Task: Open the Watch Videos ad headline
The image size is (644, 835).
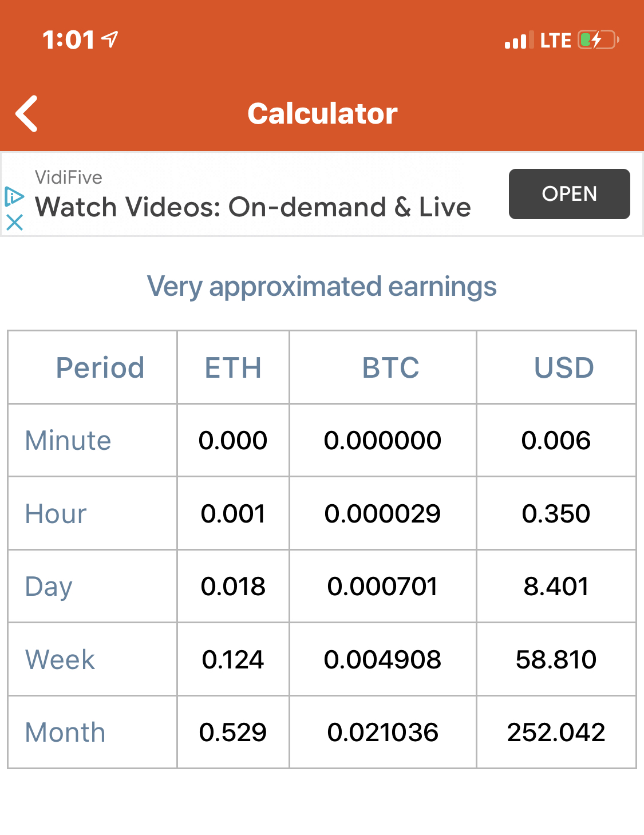Action: point(253,207)
